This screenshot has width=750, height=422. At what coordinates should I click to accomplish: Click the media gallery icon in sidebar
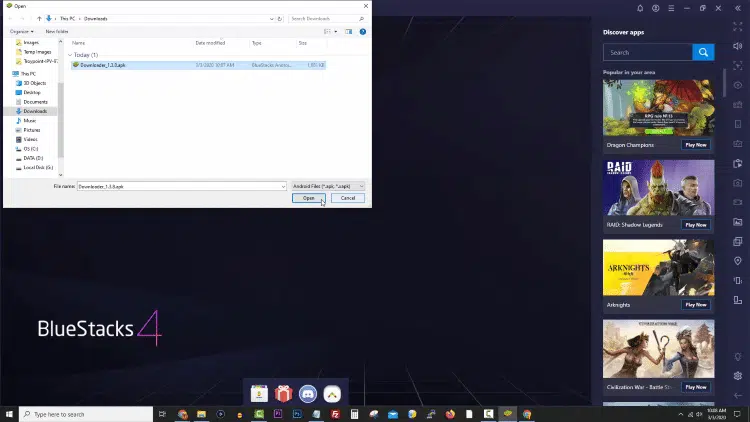738,222
